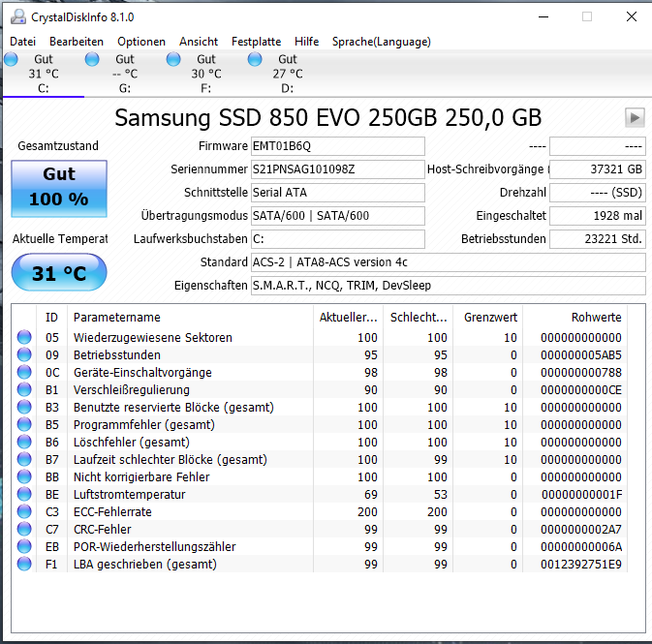Click the status orb for Betriebsstunden row 09
Viewport: 652px width, 644px height.
coord(24,354)
